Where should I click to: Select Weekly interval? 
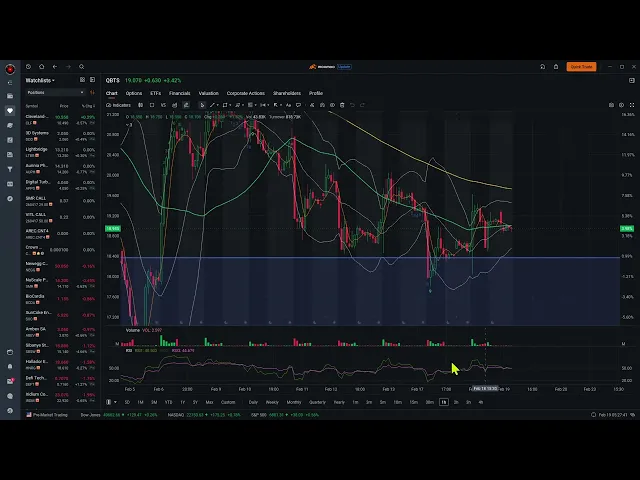[x=272, y=402]
